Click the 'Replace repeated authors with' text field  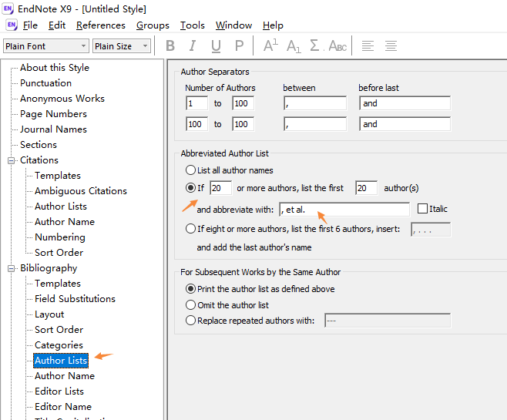click(x=388, y=321)
